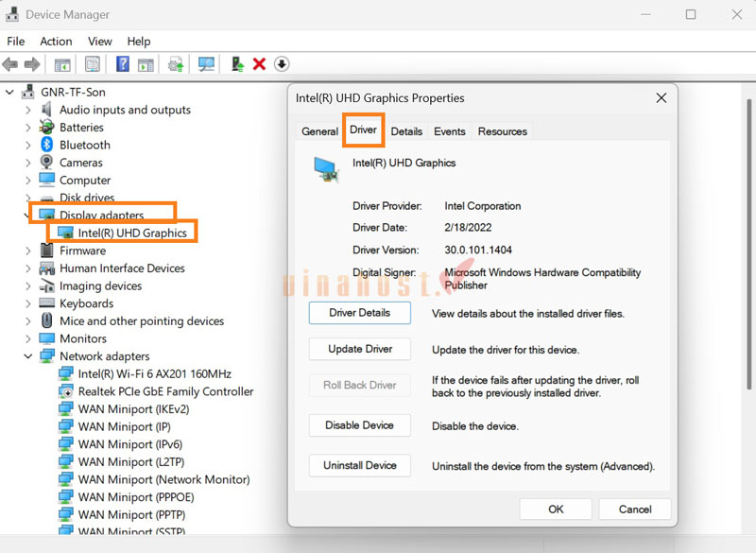Click Show/Hide Console Tree toolbar icon

tap(62, 64)
